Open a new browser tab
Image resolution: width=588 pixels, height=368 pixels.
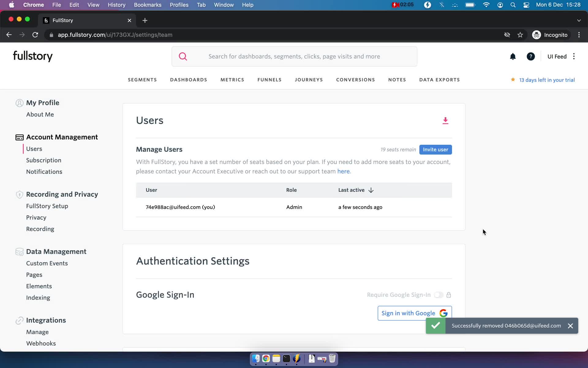pyautogui.click(x=145, y=20)
